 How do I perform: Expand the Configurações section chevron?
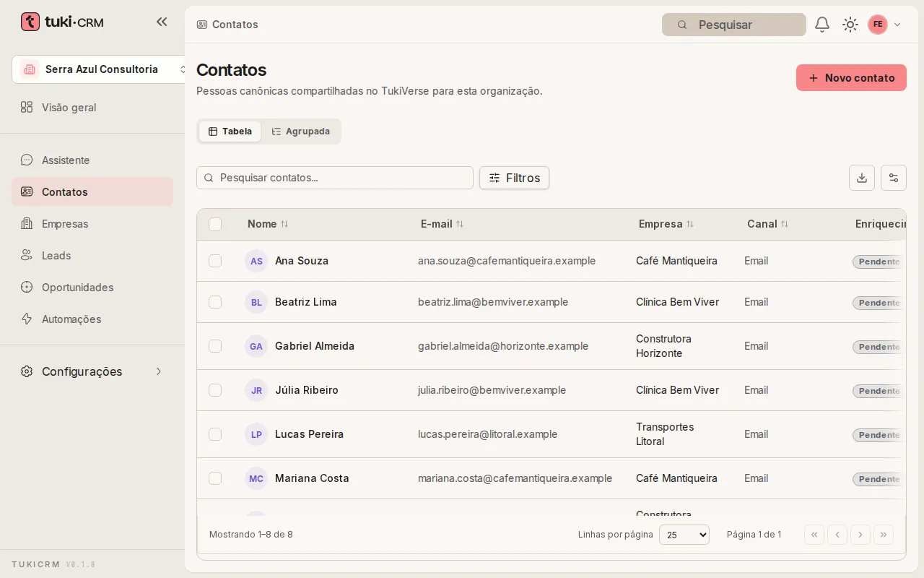159,371
